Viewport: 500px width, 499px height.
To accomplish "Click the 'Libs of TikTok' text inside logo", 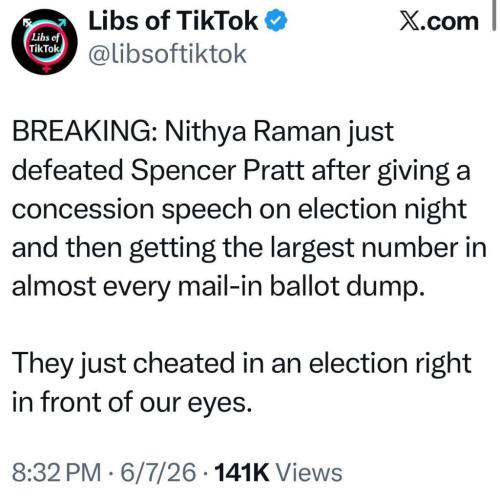I will click(45, 43).
